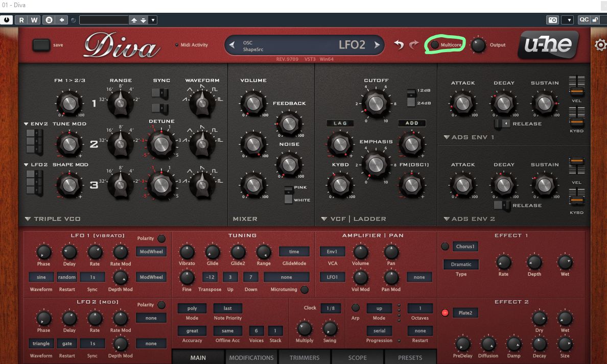Click the Plate2 effect type button
Screen dimensions: 607x364
tap(465, 312)
